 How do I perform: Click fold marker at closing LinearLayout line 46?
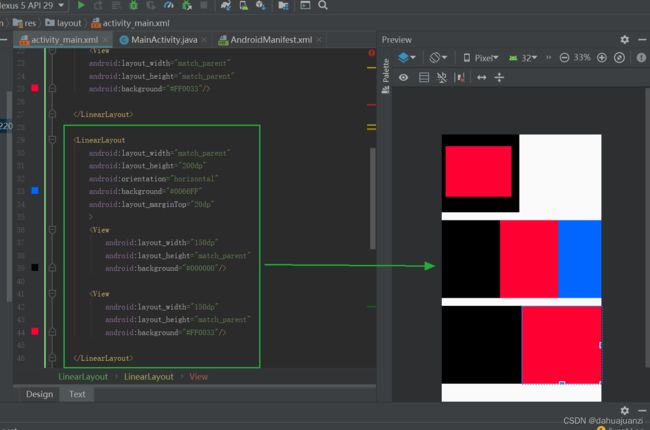click(52, 357)
